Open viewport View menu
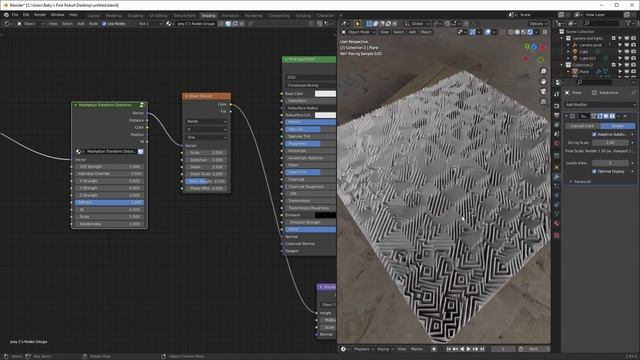 coord(384,32)
